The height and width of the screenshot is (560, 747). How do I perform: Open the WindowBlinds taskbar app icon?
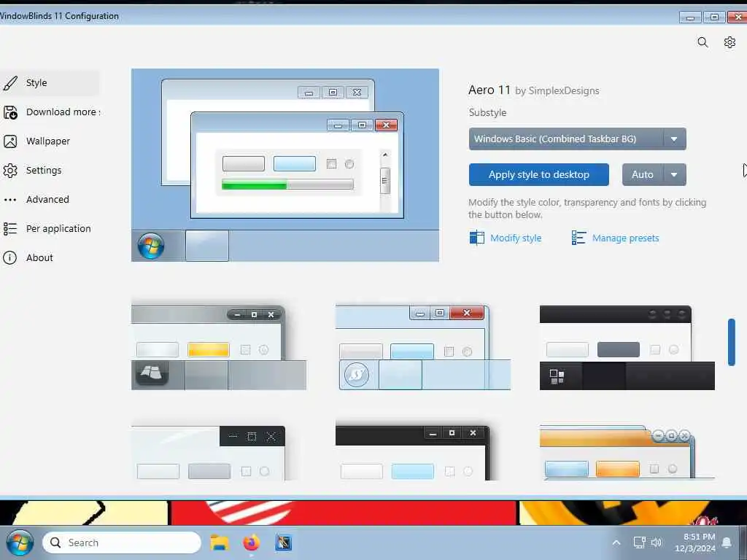click(x=283, y=542)
